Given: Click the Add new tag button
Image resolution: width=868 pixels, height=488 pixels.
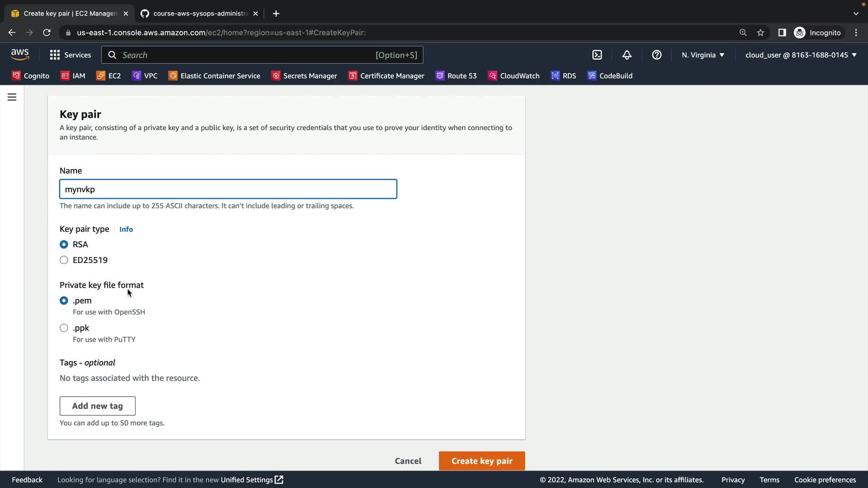Looking at the screenshot, I should 97,406.
